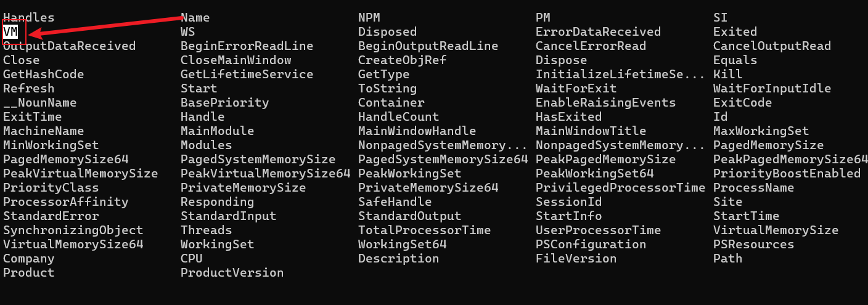868x305 pixels.
Task: Choose the PSResources entry
Action: point(753,244)
